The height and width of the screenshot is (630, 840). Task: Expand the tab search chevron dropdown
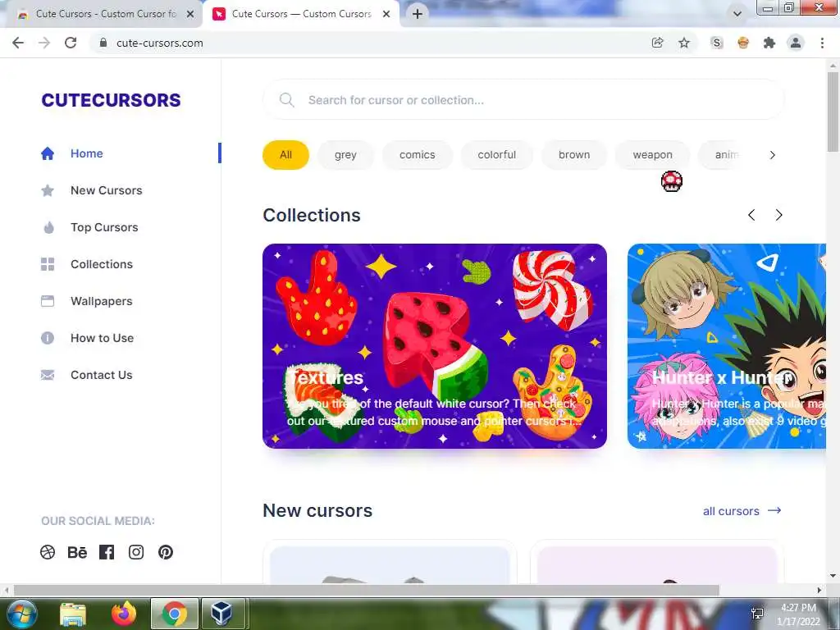[x=737, y=14]
